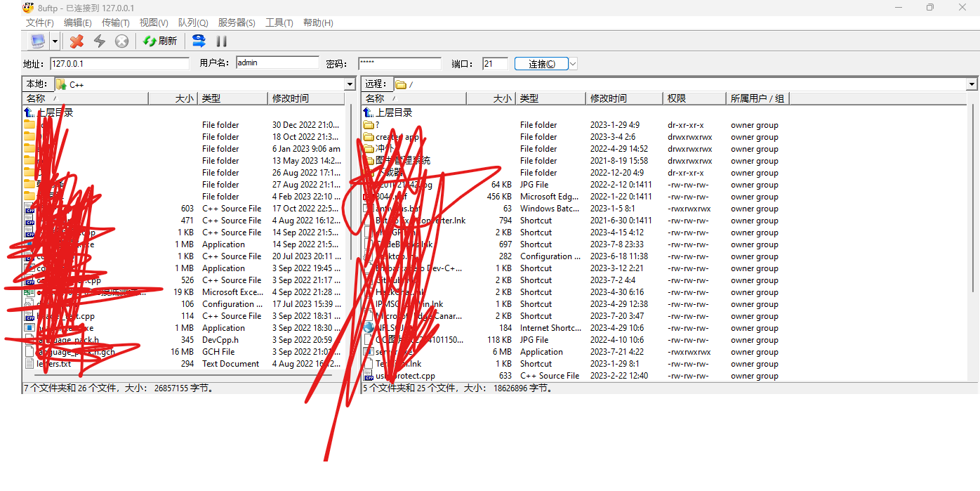Viewport: 980px width, 491px height.
Task: Click the red X disconnect icon
Action: click(77, 41)
